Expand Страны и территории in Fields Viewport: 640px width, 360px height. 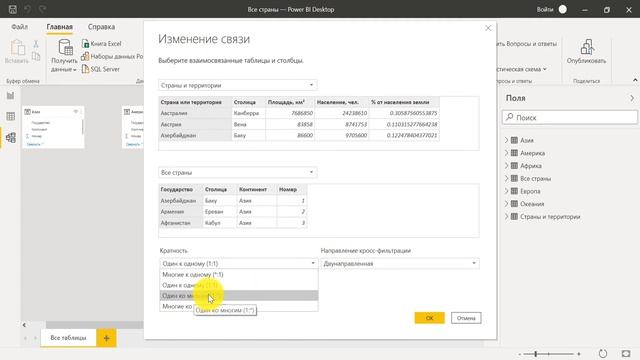pos(506,216)
